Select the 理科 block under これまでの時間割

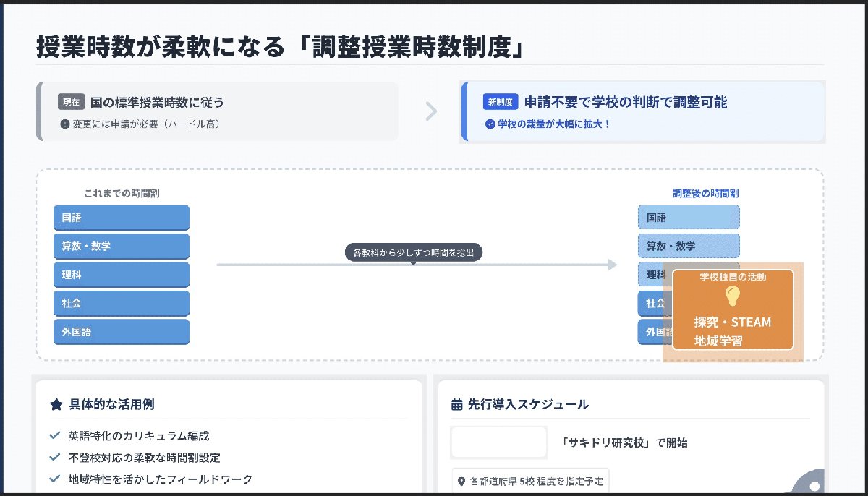122,275
